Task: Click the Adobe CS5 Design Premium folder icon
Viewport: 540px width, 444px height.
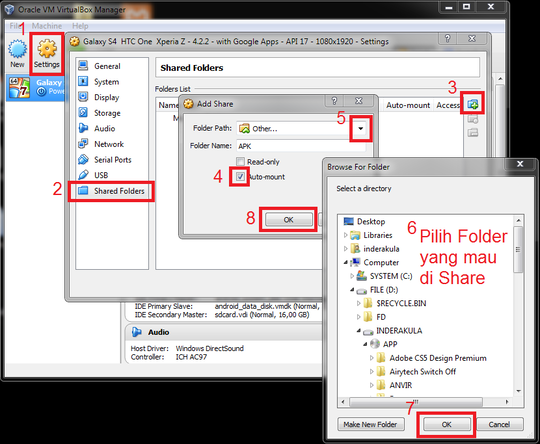Action: (381, 358)
